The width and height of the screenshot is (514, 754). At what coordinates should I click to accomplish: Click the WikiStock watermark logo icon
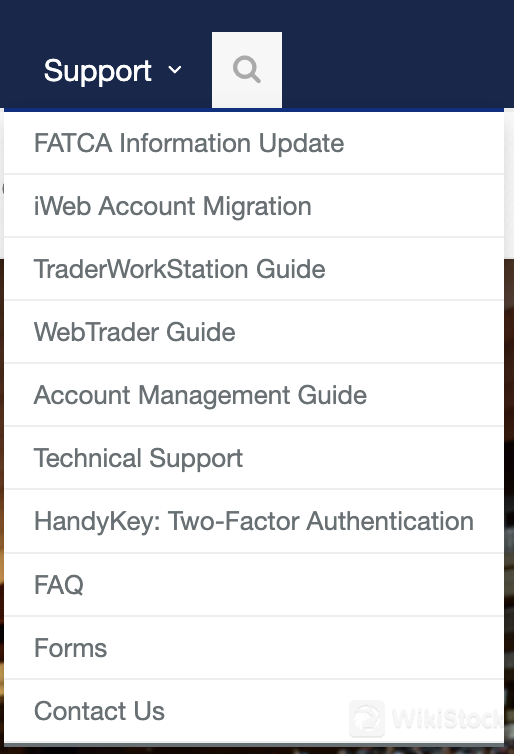[x=367, y=719]
